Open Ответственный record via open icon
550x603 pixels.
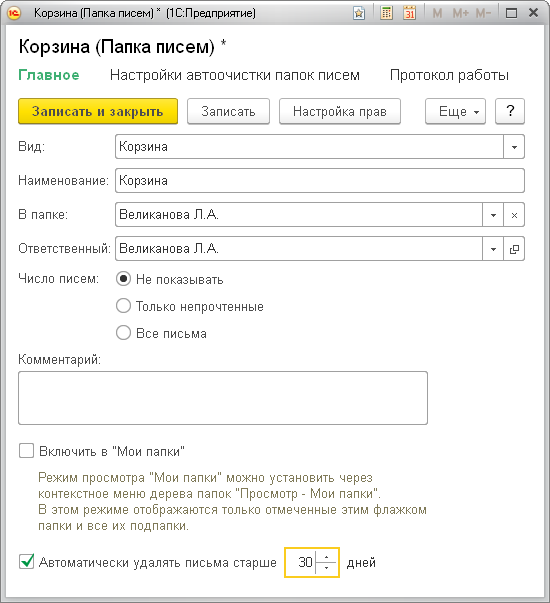coord(514,249)
